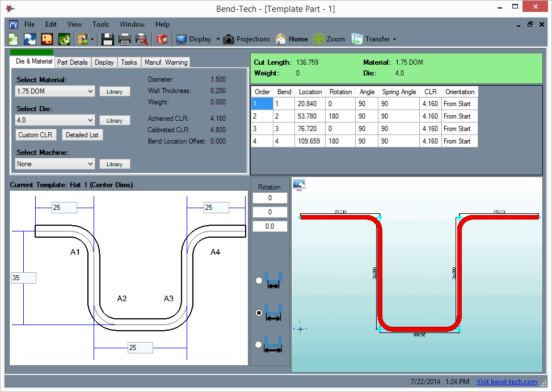Click the Custom CLR button
Image resolution: width=552 pixels, height=392 pixels.
36,134
